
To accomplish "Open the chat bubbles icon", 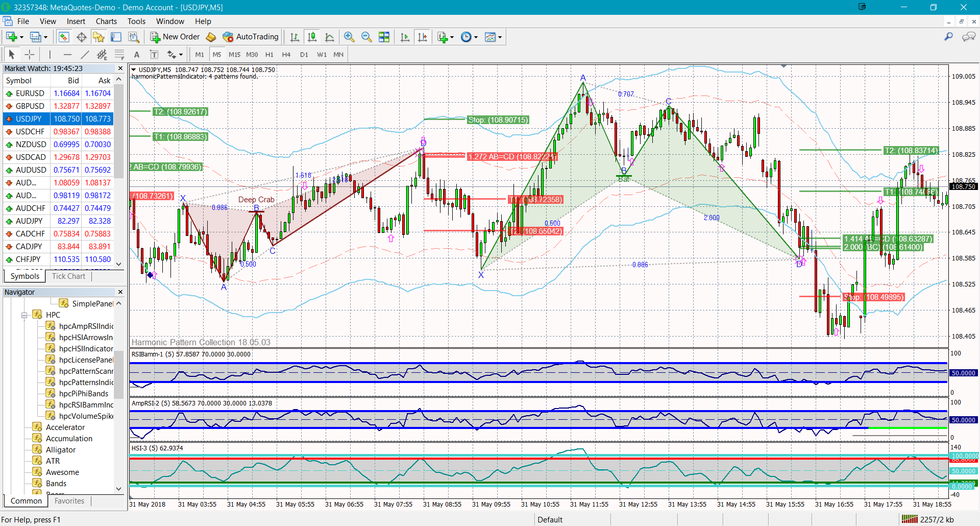I will point(969,37).
